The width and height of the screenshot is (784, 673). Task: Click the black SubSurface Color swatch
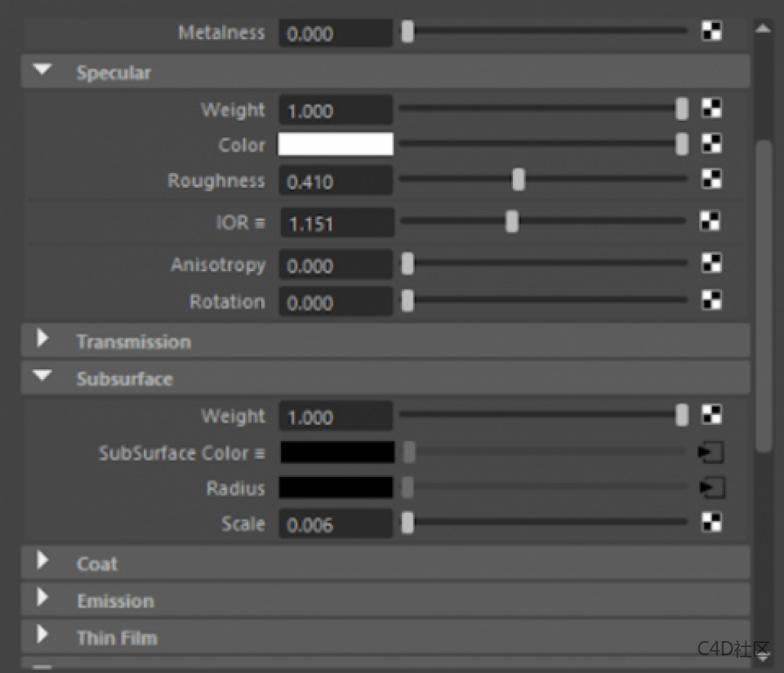tap(337, 452)
